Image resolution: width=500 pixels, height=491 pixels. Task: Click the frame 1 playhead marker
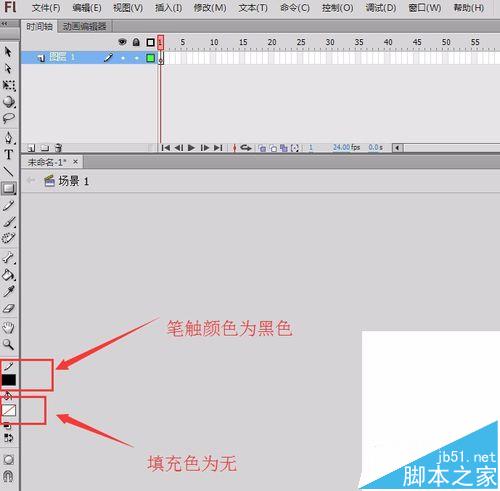click(x=160, y=42)
